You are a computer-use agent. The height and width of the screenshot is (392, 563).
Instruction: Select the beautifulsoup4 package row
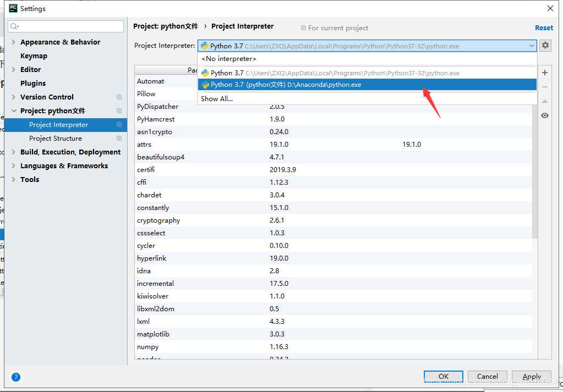333,157
